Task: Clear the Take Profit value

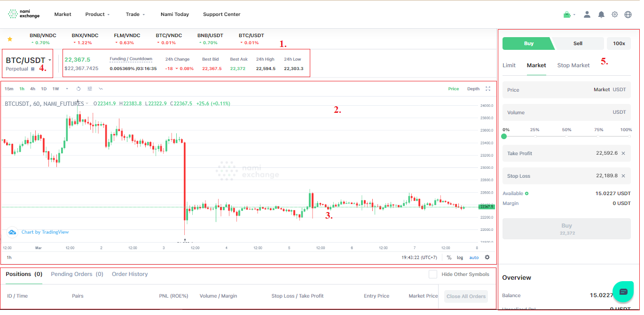Action: (x=623, y=153)
